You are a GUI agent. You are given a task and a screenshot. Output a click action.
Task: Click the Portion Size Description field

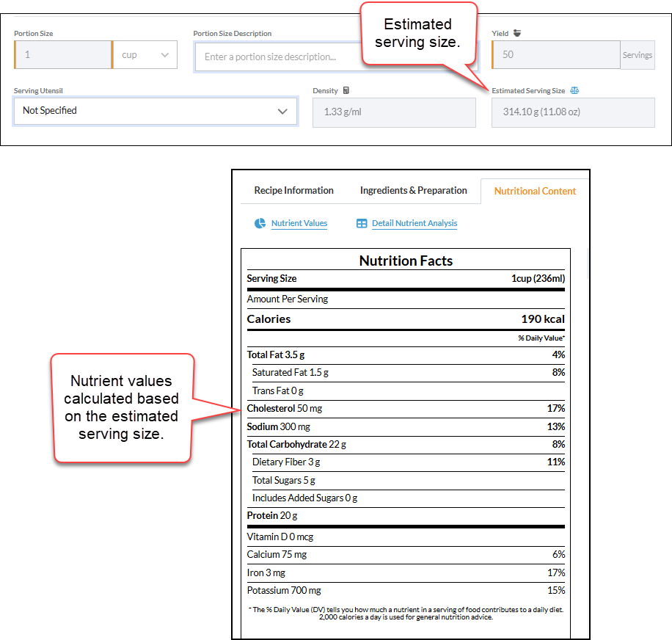279,57
